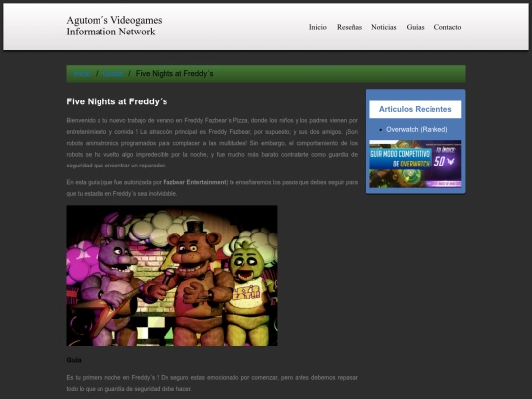The image size is (532, 399).
Task: Click the Agutom's Videogames Information Network title
Action: pyautogui.click(x=114, y=26)
